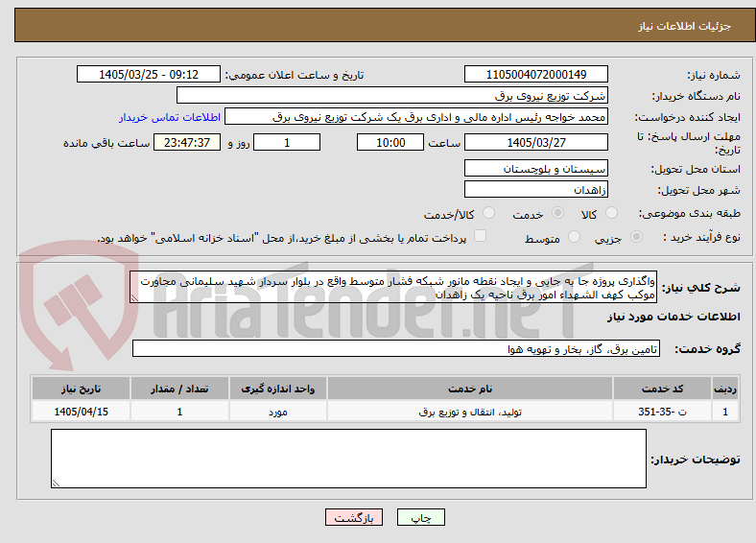Click the remaining days field showing 1
The image size is (756, 543).
pyautogui.click(x=287, y=142)
